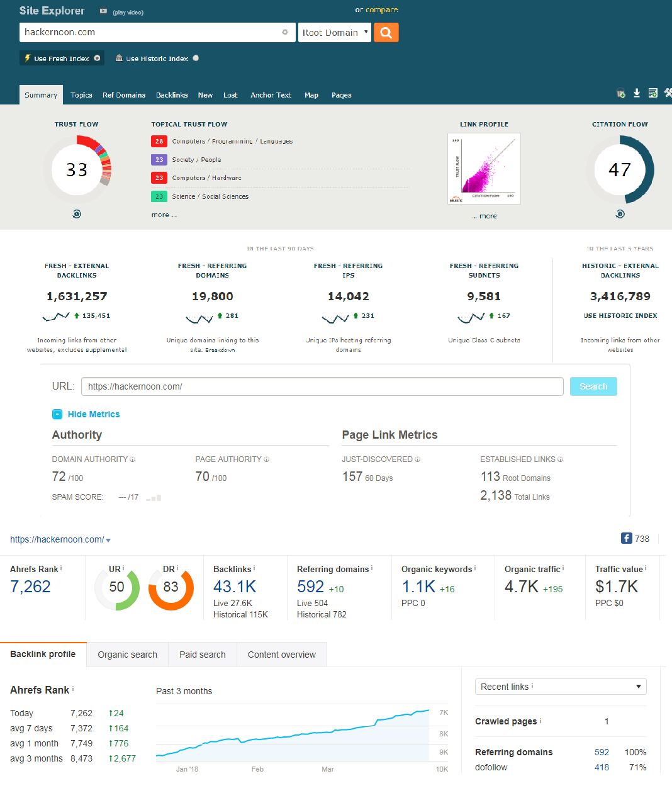Click the Backlinks 43.1K value
The height and width of the screenshot is (793, 672).
235,587
